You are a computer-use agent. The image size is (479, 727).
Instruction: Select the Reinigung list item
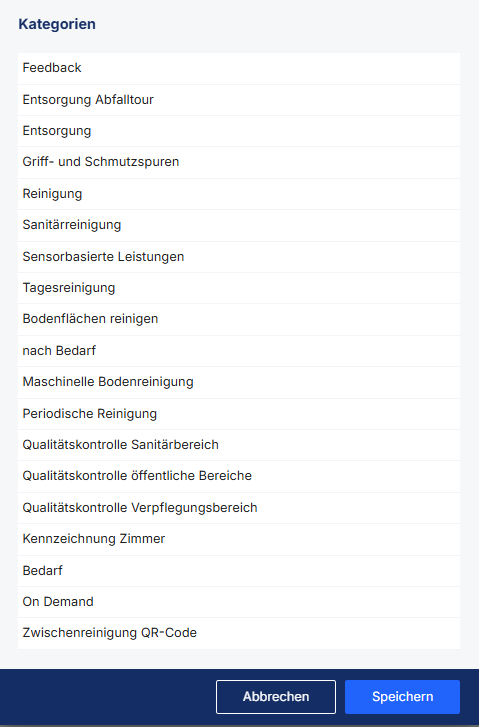239,194
